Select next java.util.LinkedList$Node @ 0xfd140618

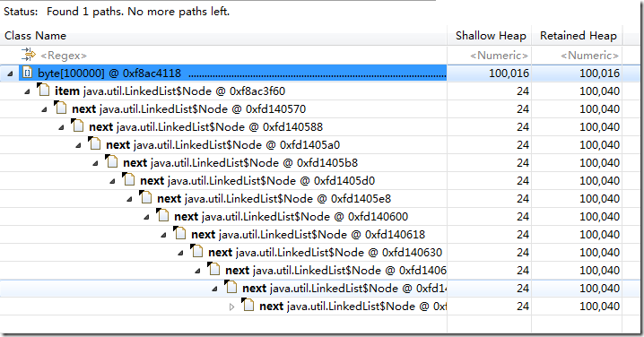tap(308, 235)
